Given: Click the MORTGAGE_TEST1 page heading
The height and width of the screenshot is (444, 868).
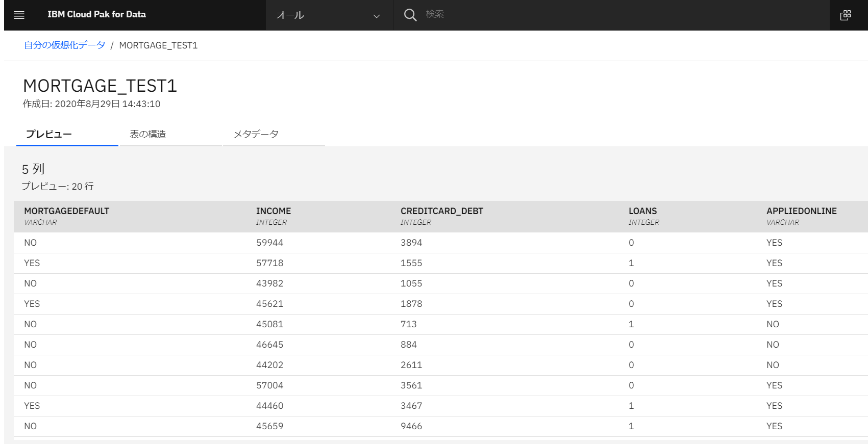Looking at the screenshot, I should [100, 86].
